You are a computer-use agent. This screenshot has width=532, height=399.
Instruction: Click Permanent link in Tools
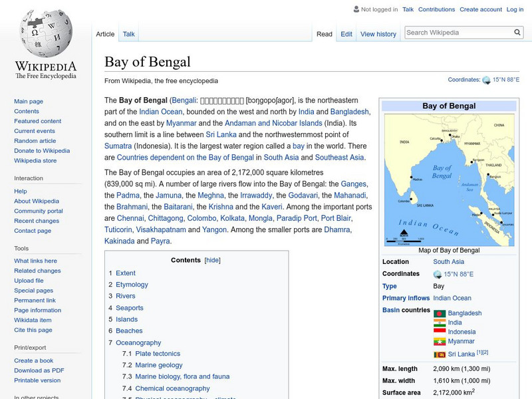35,300
